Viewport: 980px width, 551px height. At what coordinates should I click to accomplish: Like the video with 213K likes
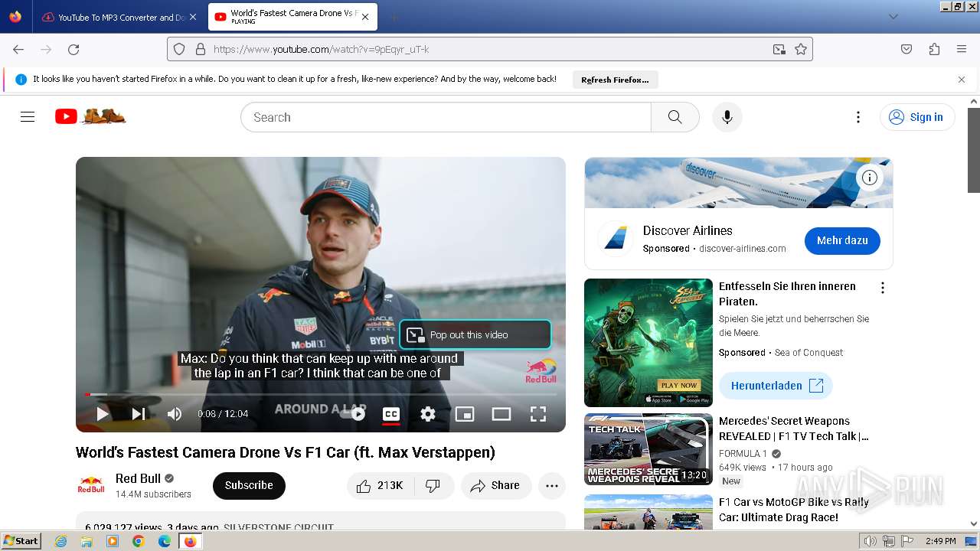pos(381,485)
